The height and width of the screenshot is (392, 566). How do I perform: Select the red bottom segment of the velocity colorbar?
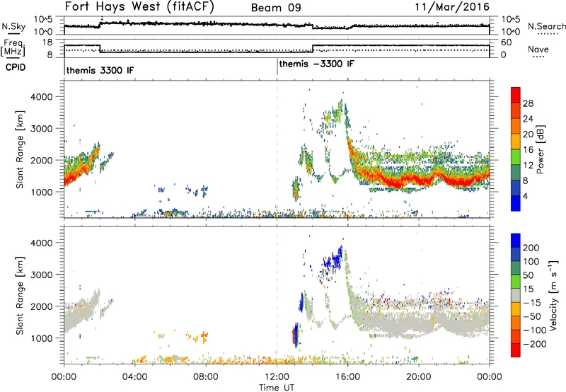[x=516, y=350]
